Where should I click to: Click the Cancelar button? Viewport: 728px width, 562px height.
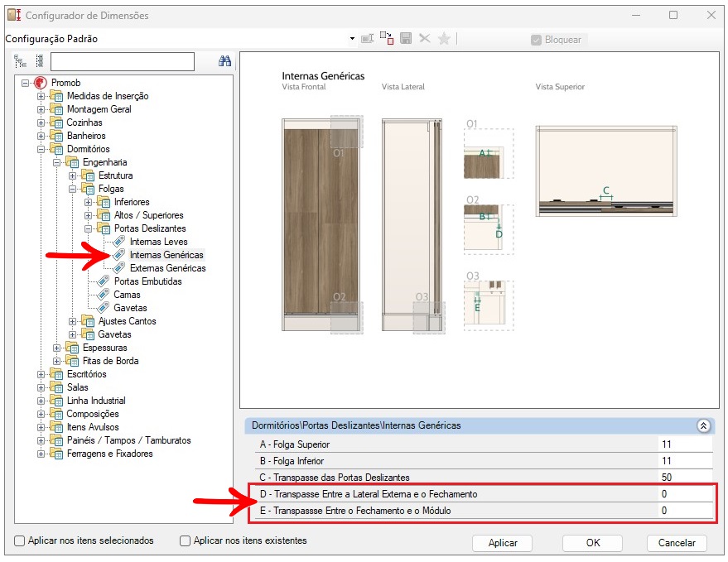click(677, 543)
